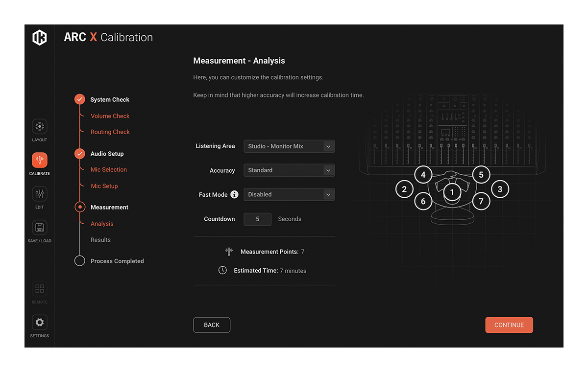This screenshot has width=588, height=372.
Task: Click the Listening Area label
Action: [215, 146]
